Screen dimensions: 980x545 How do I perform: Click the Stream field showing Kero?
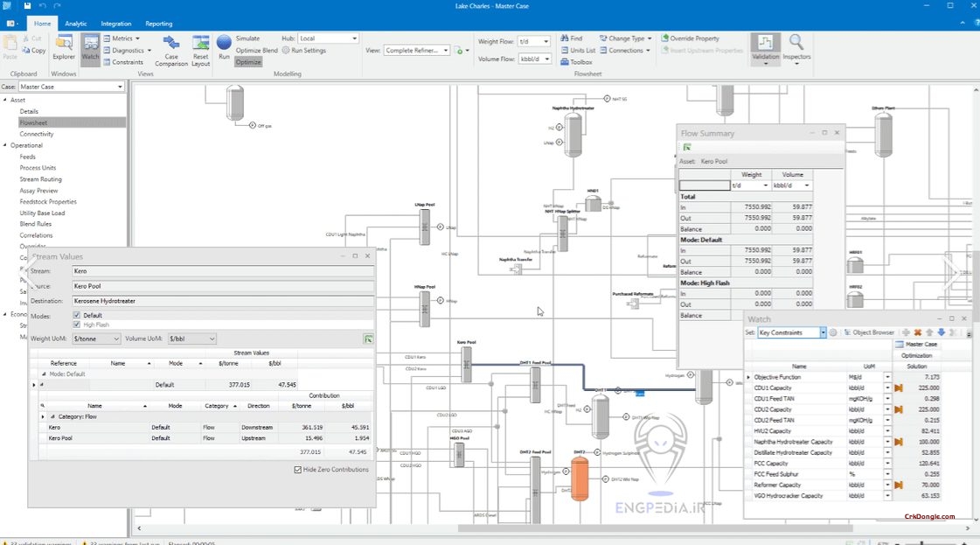(x=223, y=271)
